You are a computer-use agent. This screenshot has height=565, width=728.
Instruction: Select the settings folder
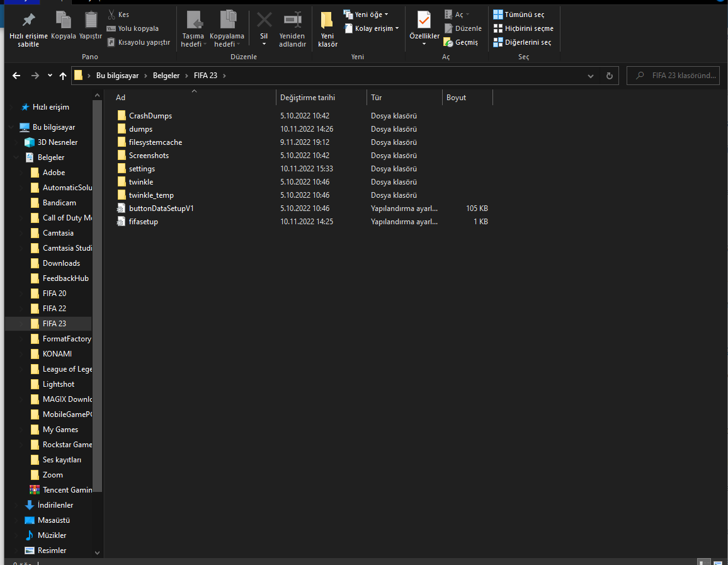pos(142,169)
